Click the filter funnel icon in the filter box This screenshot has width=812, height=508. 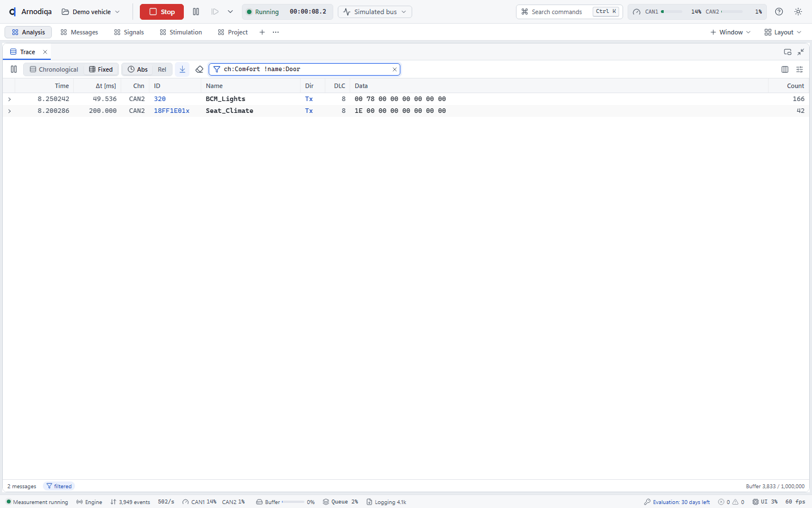click(217, 69)
